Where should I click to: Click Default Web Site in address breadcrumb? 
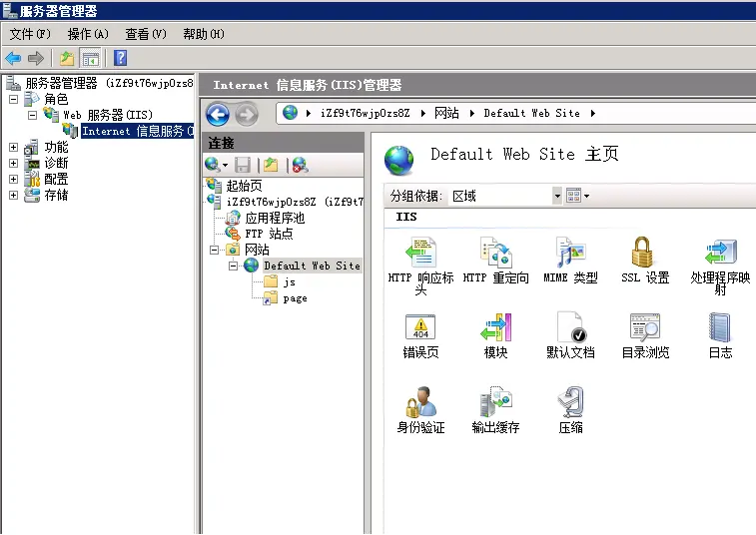532,113
